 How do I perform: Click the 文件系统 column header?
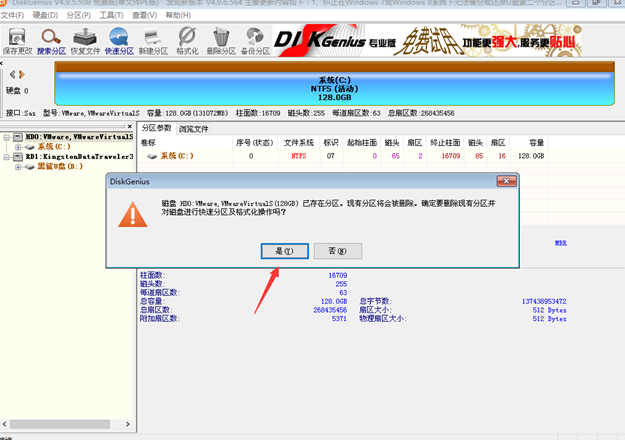[299, 143]
